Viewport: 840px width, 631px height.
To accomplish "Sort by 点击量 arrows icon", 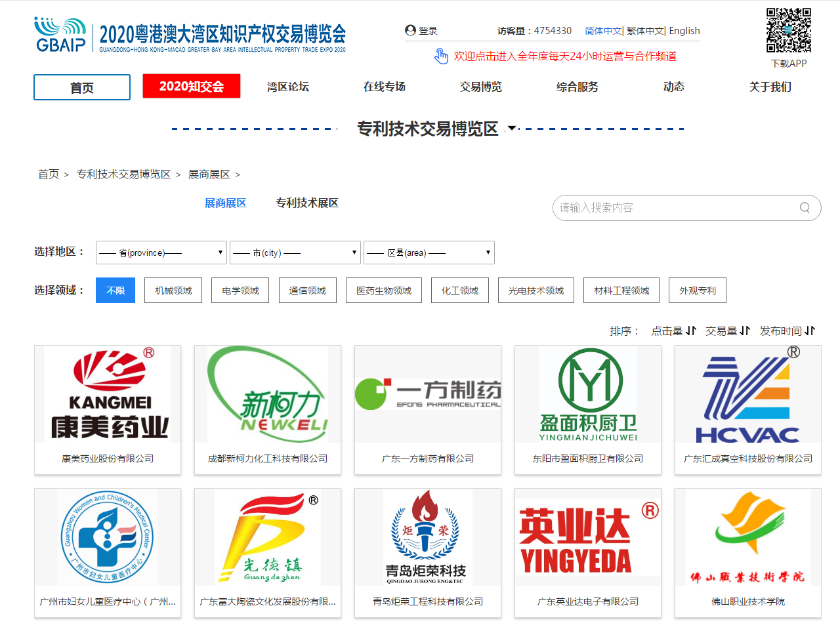I will point(691,331).
